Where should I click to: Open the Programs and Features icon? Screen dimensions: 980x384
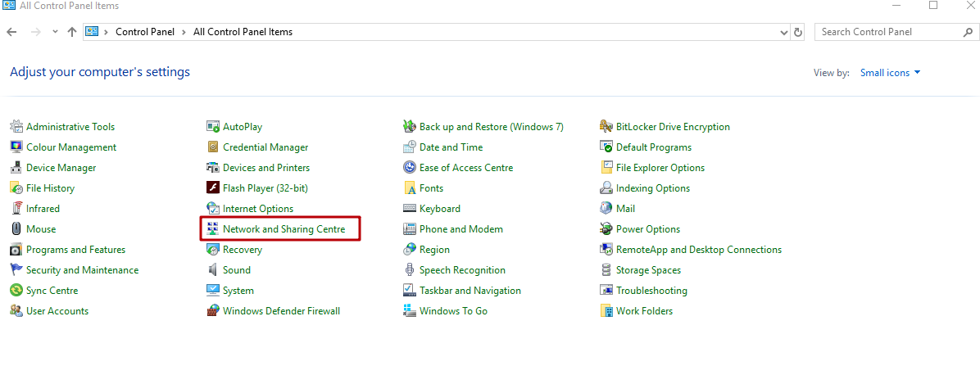16,250
